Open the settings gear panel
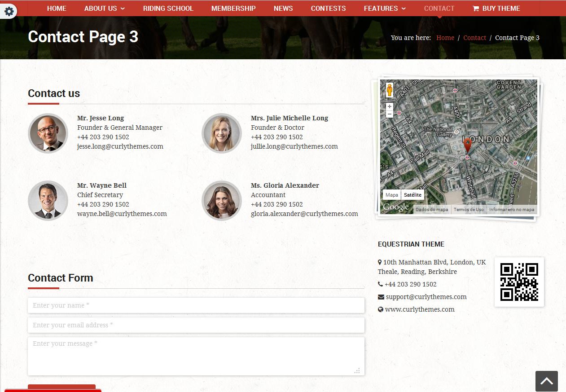The width and height of the screenshot is (566, 392). 9,11
